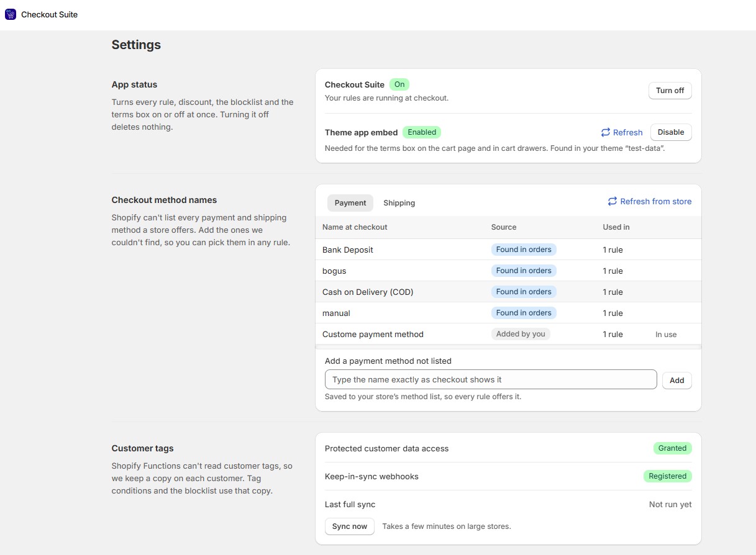Click the Settings page heading
Image resolution: width=756 pixels, height=555 pixels.
click(x=136, y=45)
